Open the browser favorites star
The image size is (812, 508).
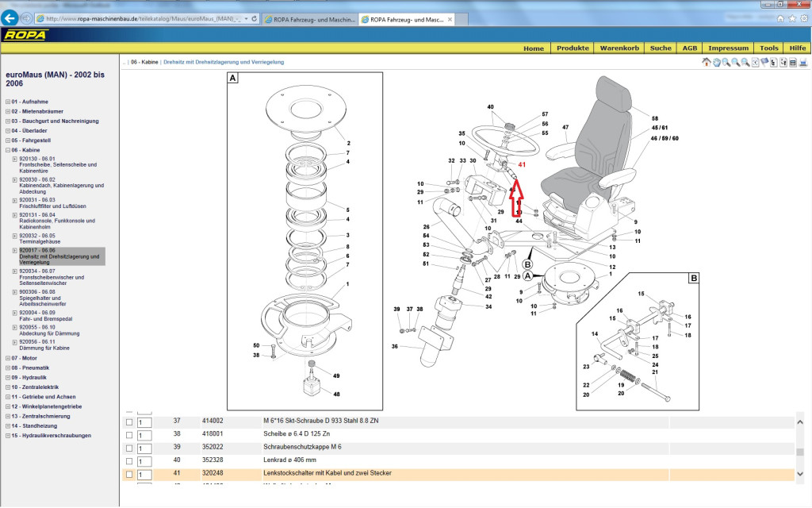[792, 19]
